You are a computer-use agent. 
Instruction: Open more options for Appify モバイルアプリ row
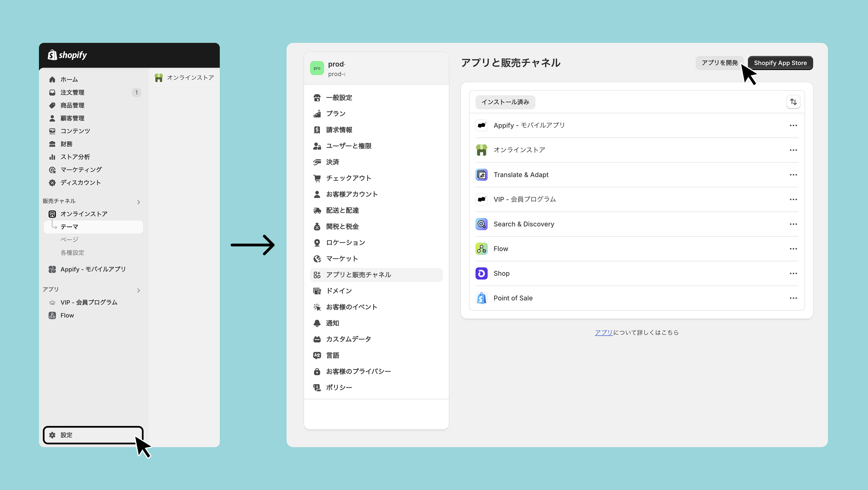pos(793,126)
